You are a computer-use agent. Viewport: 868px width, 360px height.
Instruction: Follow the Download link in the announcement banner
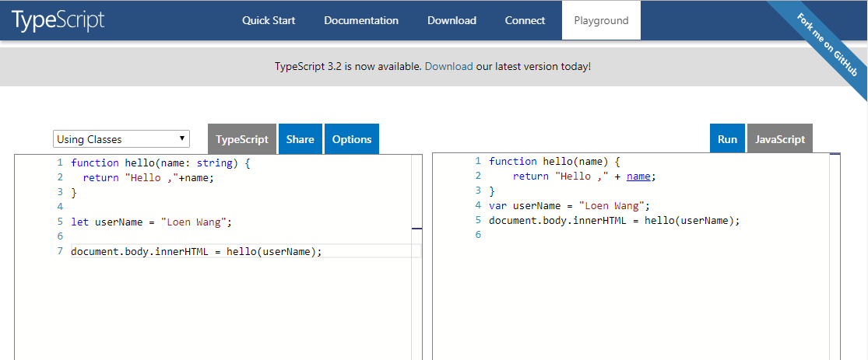click(x=448, y=66)
